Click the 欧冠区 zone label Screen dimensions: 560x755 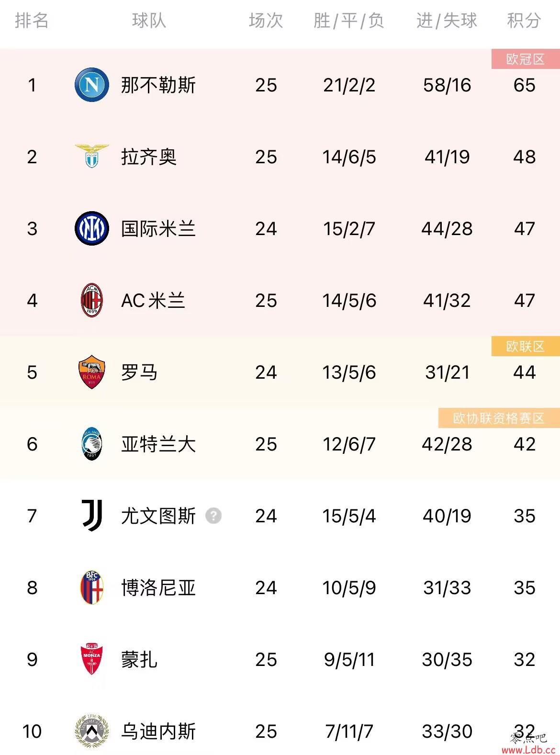click(x=526, y=59)
